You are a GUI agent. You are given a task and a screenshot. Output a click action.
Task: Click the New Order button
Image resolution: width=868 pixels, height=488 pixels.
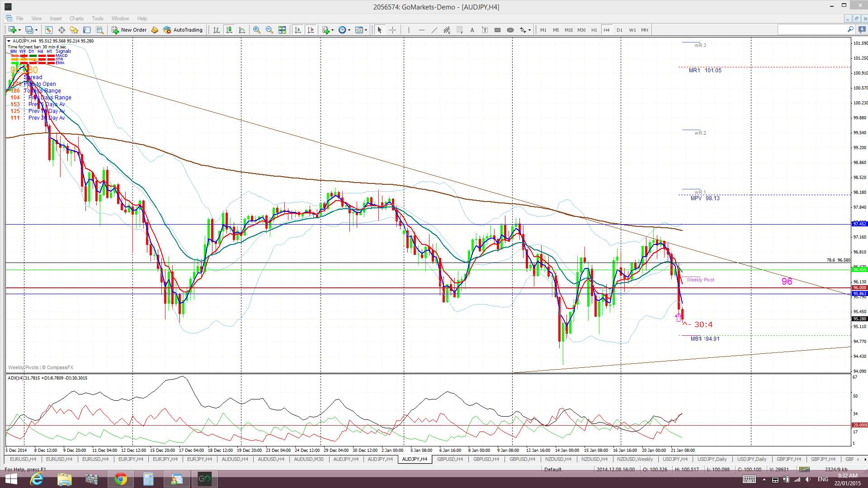(129, 30)
